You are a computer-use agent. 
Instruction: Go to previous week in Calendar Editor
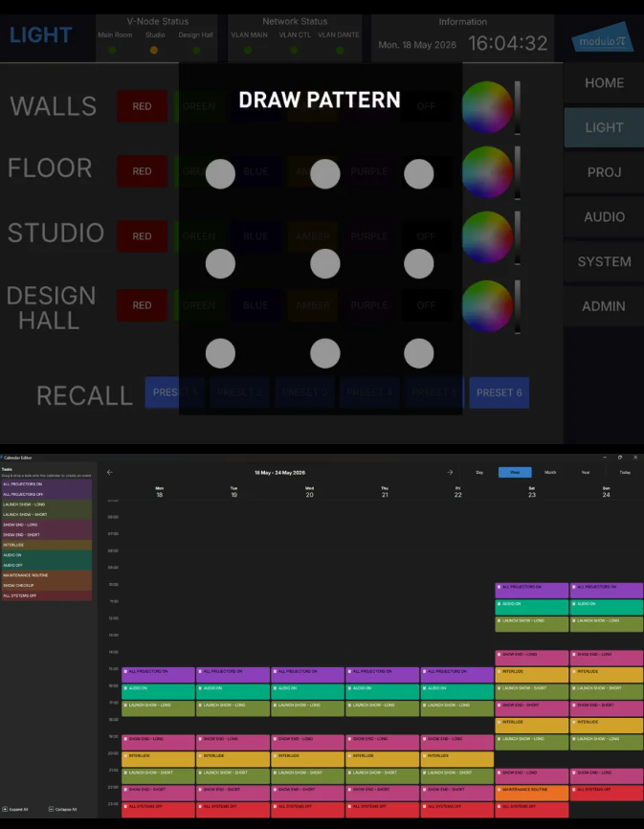tap(109, 472)
